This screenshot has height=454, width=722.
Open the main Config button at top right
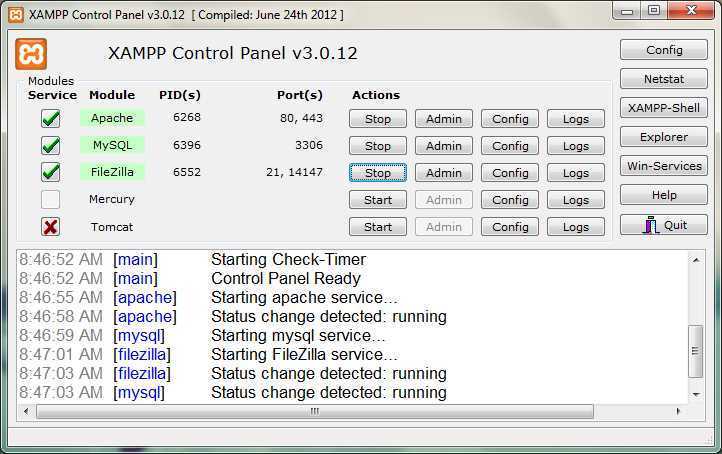pyautogui.click(x=664, y=50)
